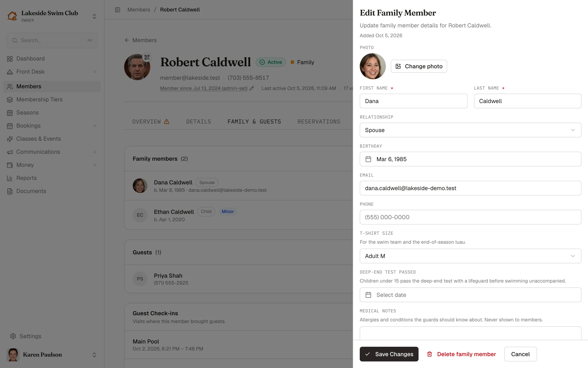Open the Birthday date field Mar 6, 1985
Image resolution: width=588 pixels, height=368 pixels.
(x=470, y=159)
